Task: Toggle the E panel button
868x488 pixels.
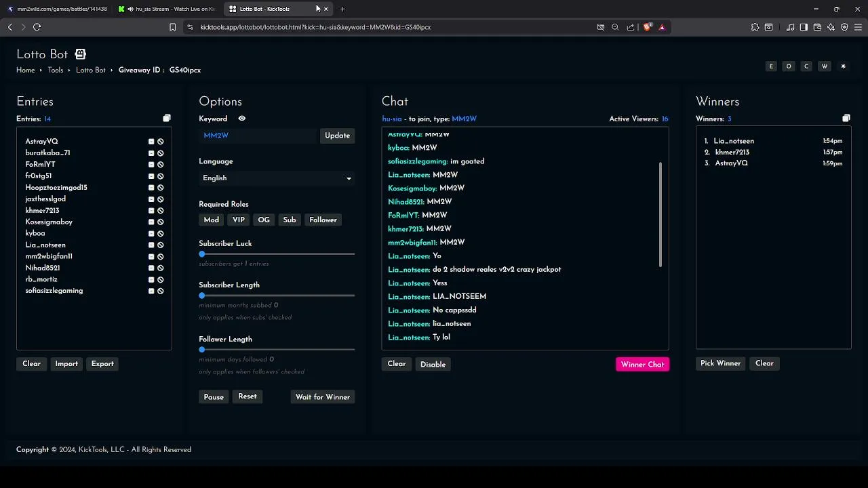Action: (771, 66)
